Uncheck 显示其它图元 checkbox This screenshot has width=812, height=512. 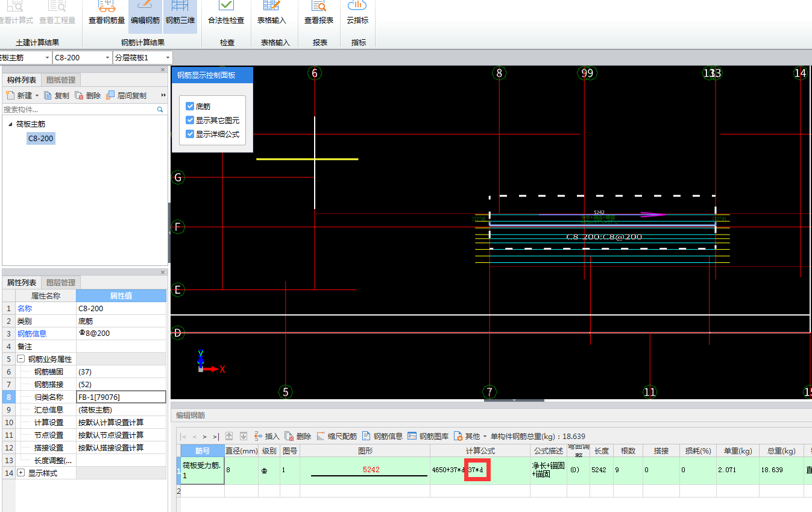tap(190, 120)
